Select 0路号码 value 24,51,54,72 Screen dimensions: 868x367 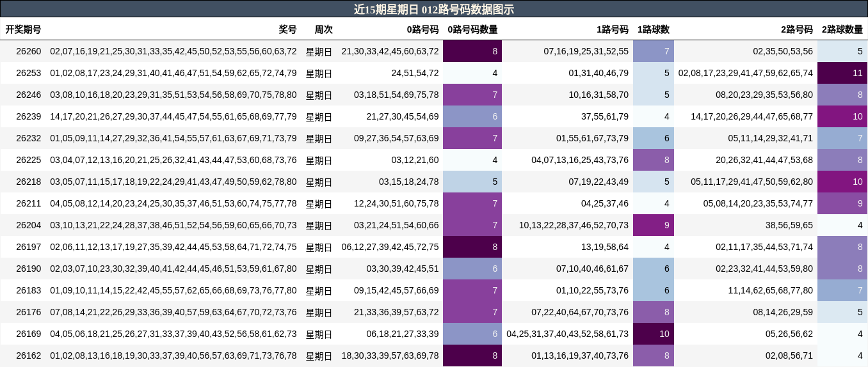[415, 73]
